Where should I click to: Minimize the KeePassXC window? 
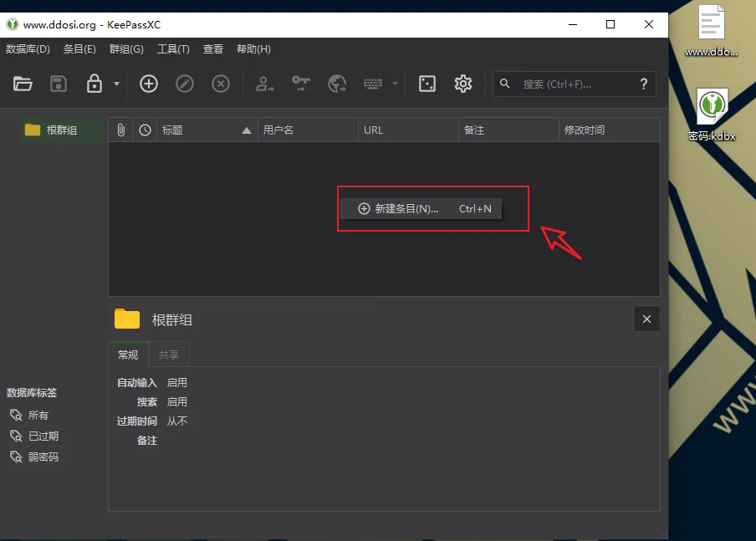[x=573, y=24]
